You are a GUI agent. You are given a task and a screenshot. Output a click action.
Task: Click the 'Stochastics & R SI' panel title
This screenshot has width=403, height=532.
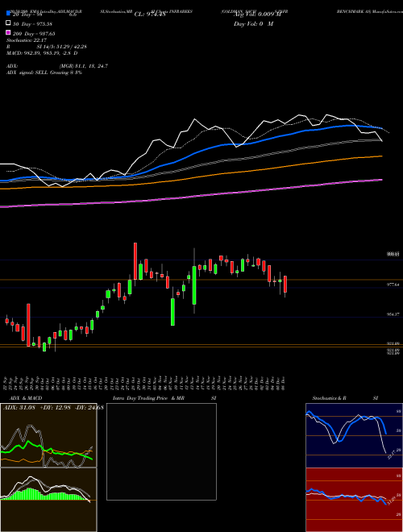[x=345, y=398]
